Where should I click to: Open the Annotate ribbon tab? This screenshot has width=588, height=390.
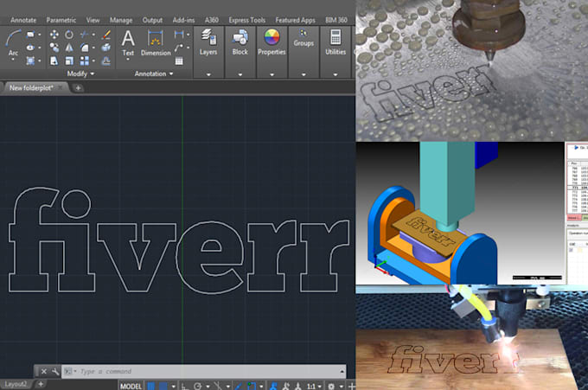(23, 20)
